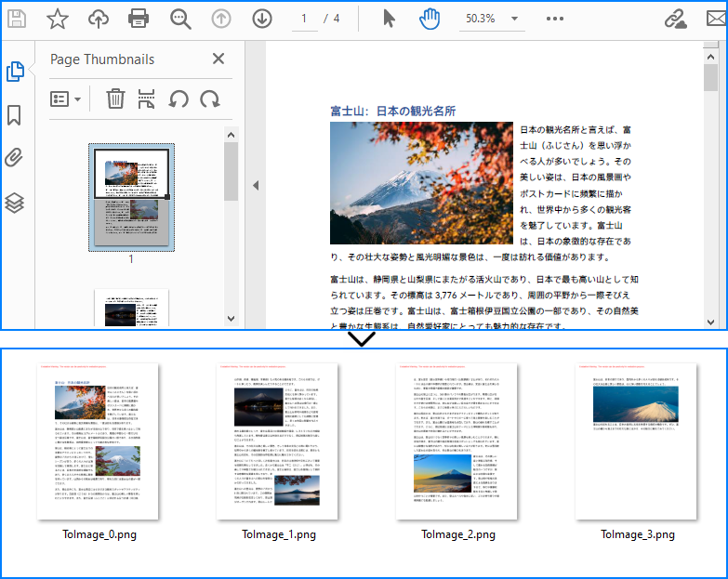
Task: Click thumbnails panel scroll down arrow
Action: tap(232, 319)
